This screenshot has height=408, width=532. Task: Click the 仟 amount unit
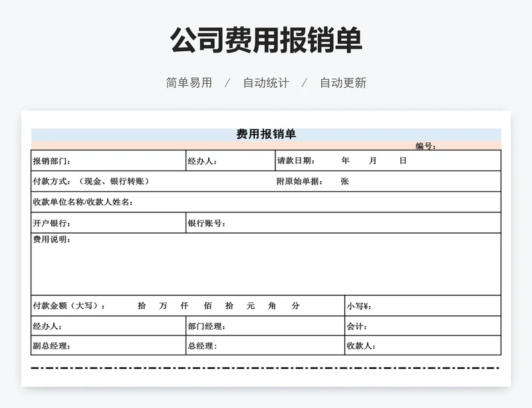tap(185, 306)
